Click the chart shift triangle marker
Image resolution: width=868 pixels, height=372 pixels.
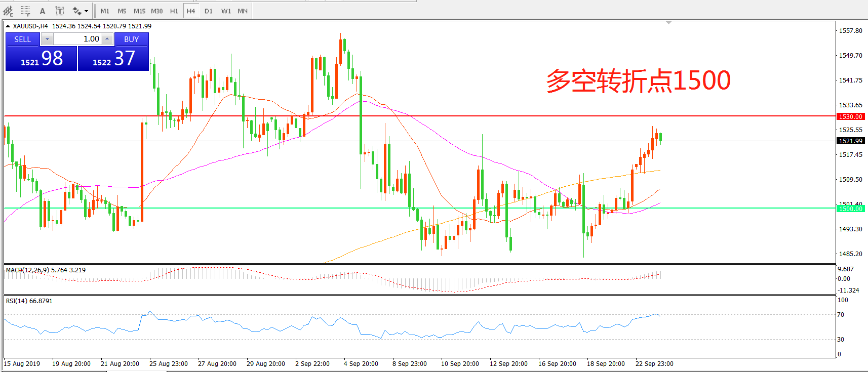coord(669,23)
